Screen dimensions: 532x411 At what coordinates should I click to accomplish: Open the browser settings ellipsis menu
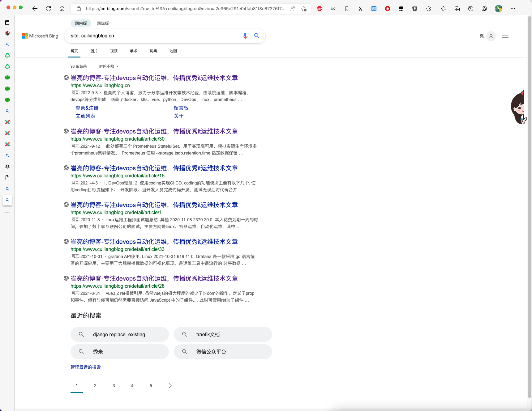pyautogui.click(x=513, y=9)
